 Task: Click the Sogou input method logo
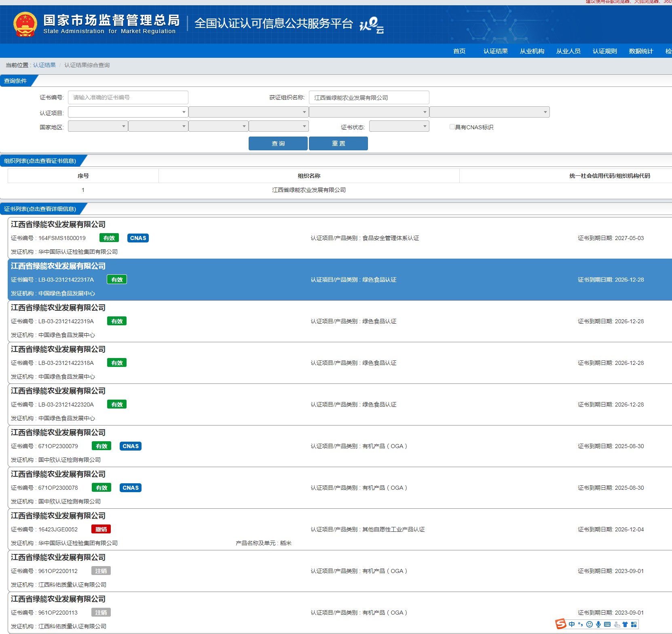(x=561, y=624)
